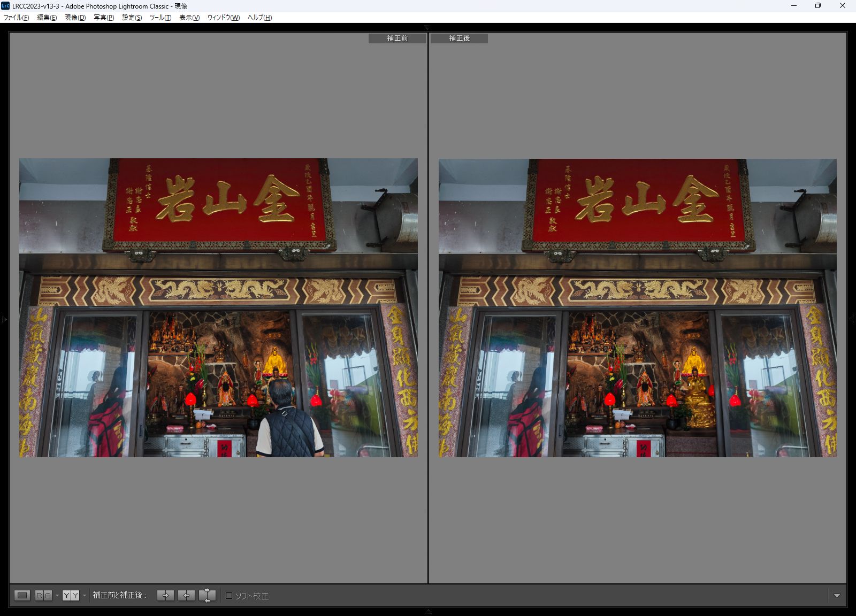Open the Before/After layout dropdown arrow

point(84,595)
